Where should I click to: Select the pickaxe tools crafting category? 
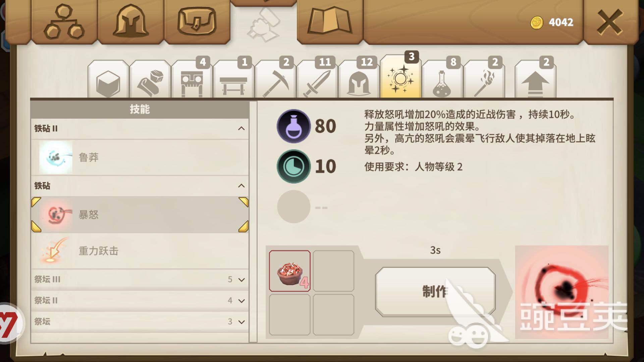[x=275, y=80]
